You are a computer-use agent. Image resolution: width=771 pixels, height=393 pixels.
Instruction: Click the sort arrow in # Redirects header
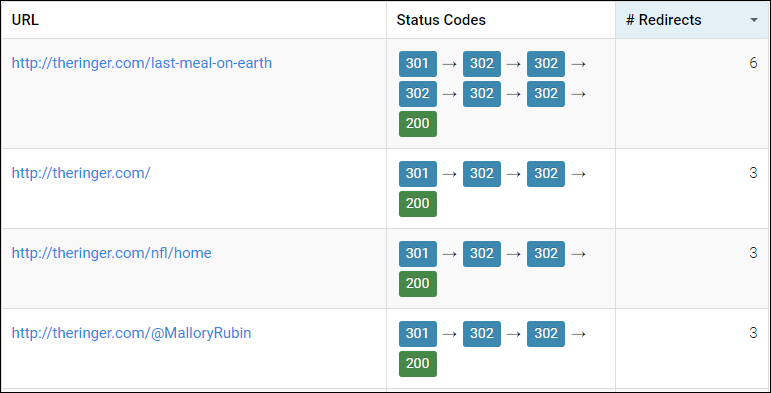(753, 20)
